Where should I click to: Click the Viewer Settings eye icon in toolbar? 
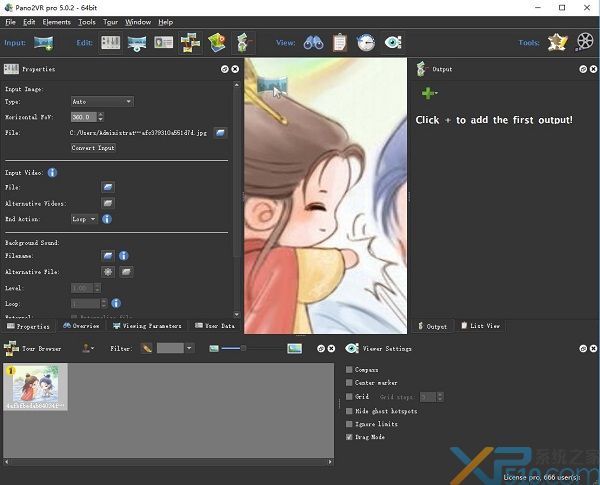(x=393, y=42)
